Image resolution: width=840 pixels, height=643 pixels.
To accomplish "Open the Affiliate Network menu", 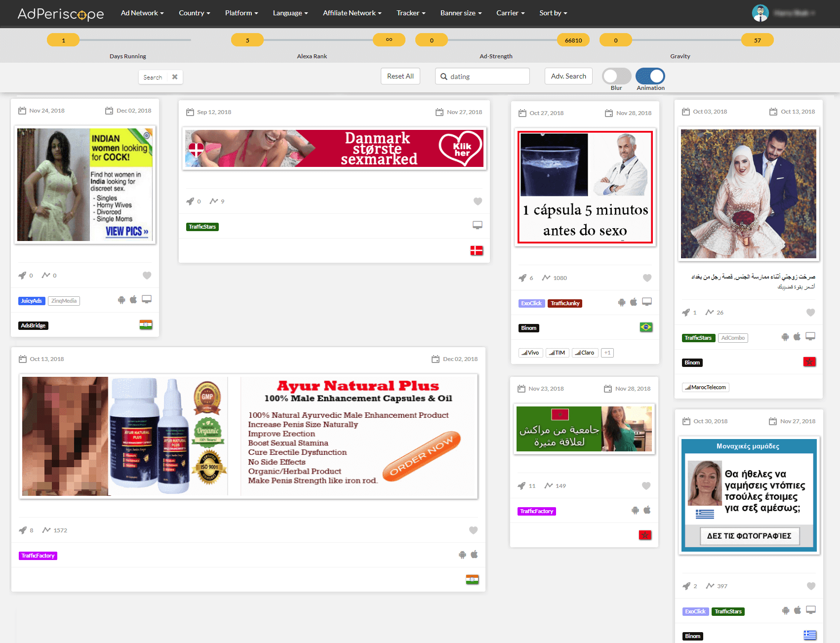I will click(352, 13).
